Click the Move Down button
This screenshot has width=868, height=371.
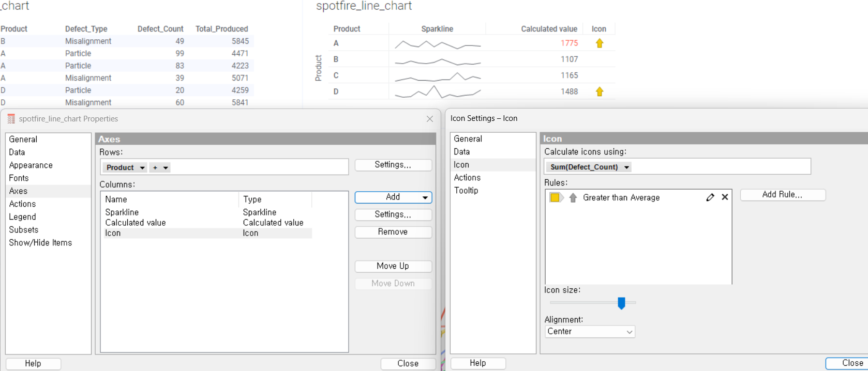click(393, 284)
